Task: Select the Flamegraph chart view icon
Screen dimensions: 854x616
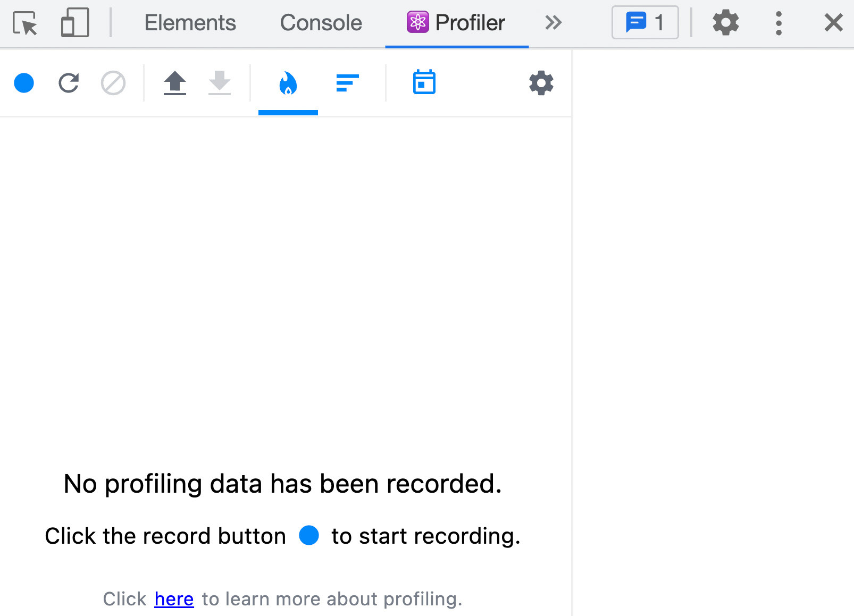Action: 288,83
